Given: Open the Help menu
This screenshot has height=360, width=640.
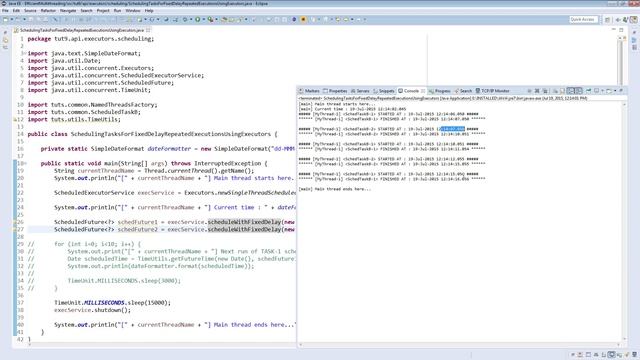Looking at the screenshot, I should tap(149, 11).
